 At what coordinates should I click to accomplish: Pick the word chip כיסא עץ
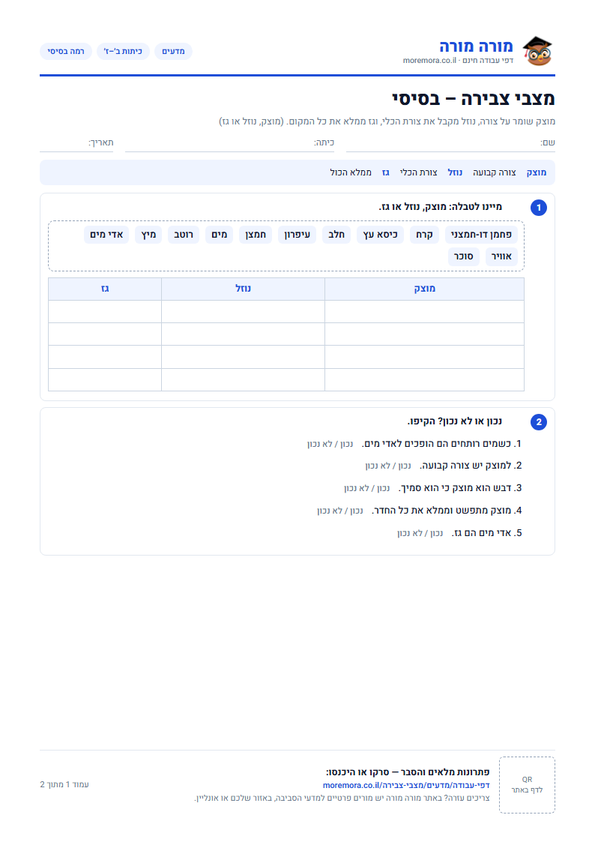coord(380,235)
